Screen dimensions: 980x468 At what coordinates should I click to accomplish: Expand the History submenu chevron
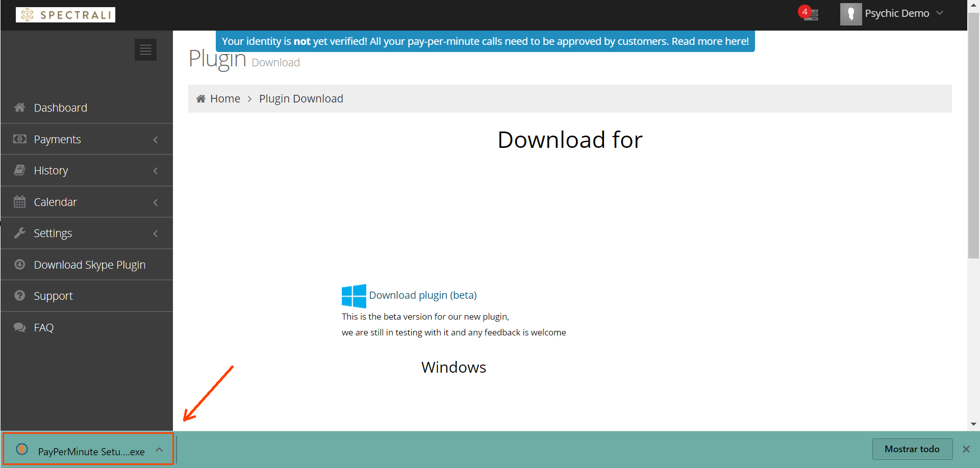tap(156, 171)
